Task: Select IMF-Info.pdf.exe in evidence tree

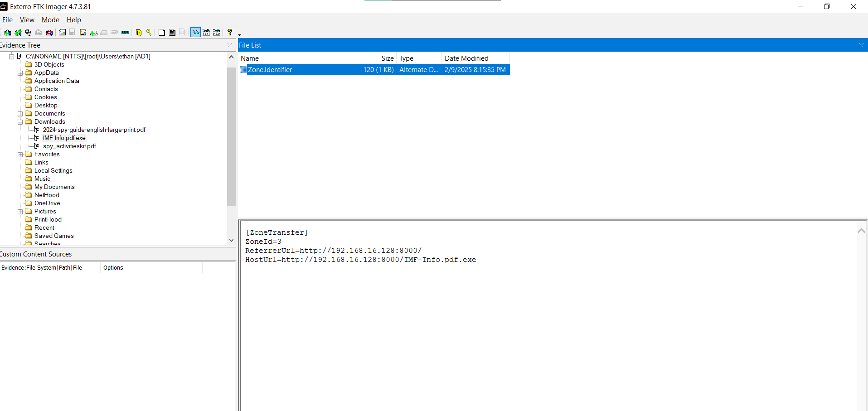Action: (64, 138)
